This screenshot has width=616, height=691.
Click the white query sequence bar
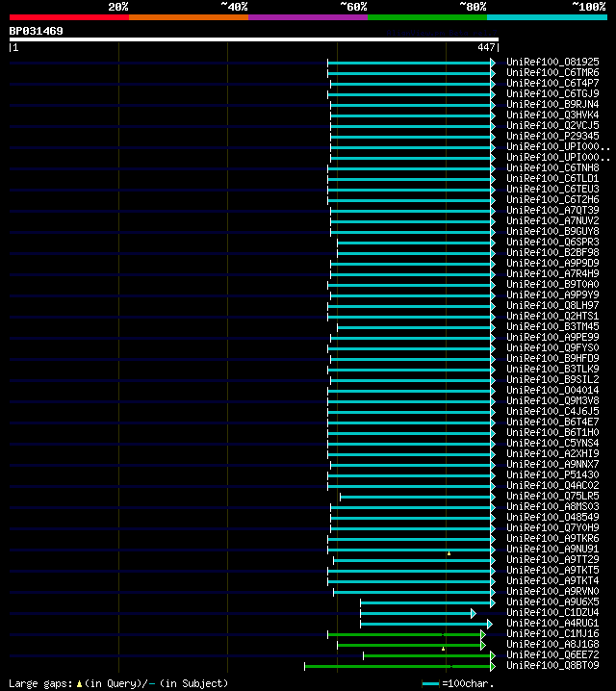[254, 39]
